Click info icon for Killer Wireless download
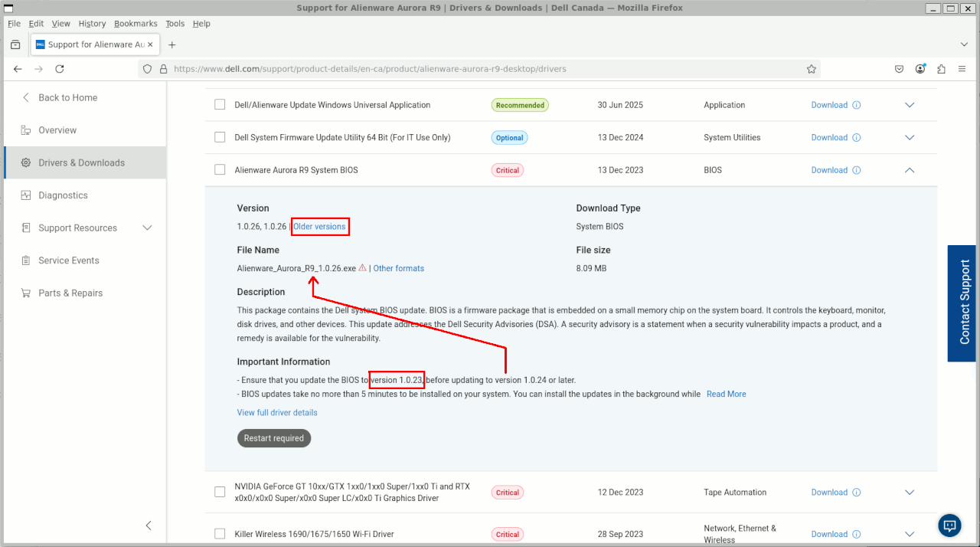This screenshot has width=980, height=547. tap(857, 534)
